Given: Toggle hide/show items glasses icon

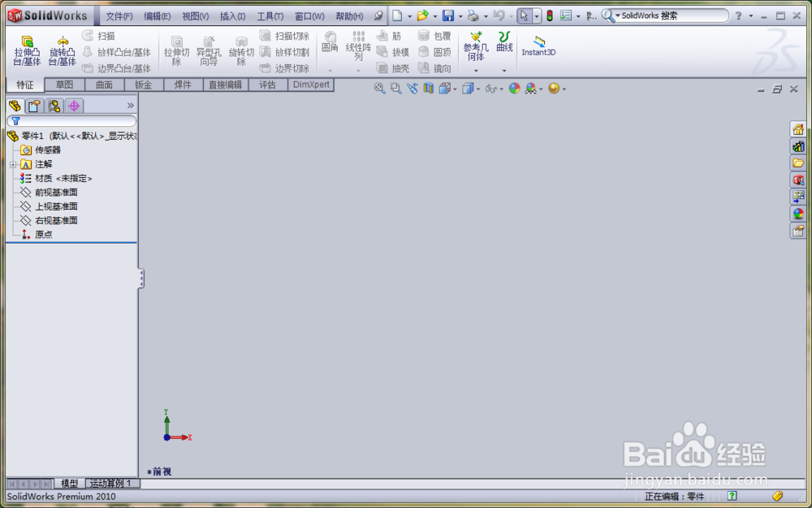Looking at the screenshot, I should 492,89.
